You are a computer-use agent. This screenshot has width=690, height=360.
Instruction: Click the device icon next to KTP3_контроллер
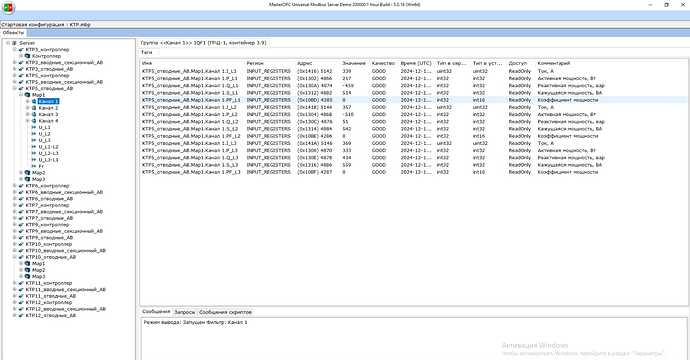pyautogui.click(x=21, y=50)
